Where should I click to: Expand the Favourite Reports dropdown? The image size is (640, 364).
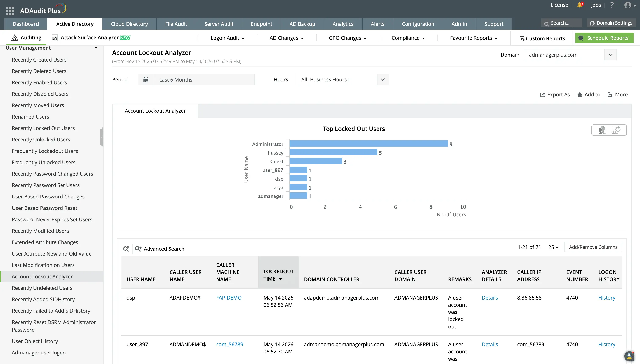pos(474,38)
